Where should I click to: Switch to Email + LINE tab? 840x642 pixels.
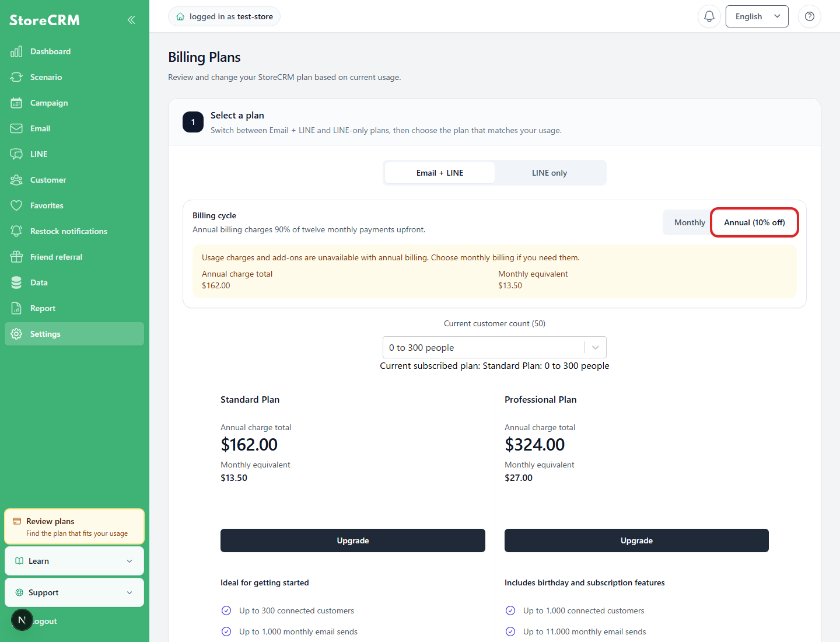(x=440, y=173)
